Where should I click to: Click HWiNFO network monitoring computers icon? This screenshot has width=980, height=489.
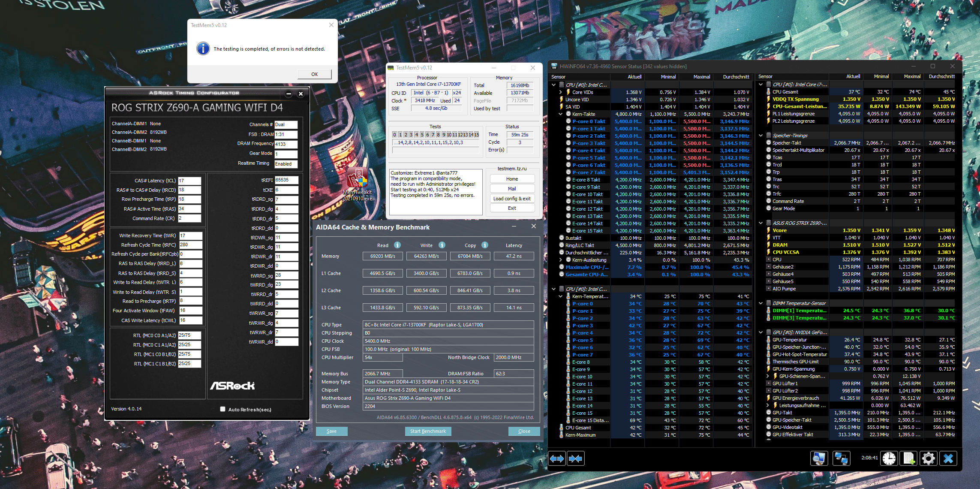tap(841, 459)
